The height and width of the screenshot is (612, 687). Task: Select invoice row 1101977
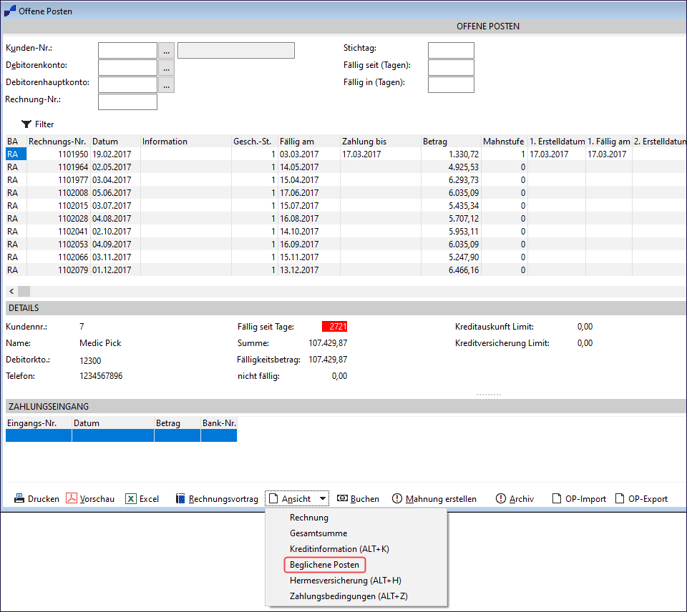[345, 180]
